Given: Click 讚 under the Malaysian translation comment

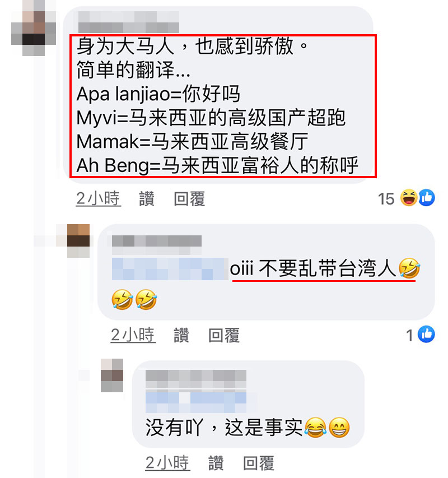Looking at the screenshot, I should point(147,199).
